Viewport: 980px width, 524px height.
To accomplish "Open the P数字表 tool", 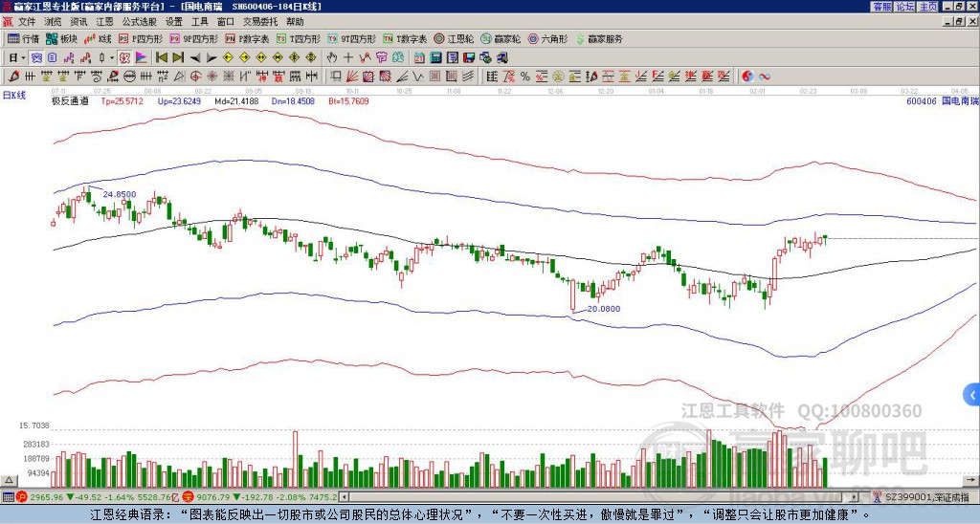I will click(x=248, y=38).
